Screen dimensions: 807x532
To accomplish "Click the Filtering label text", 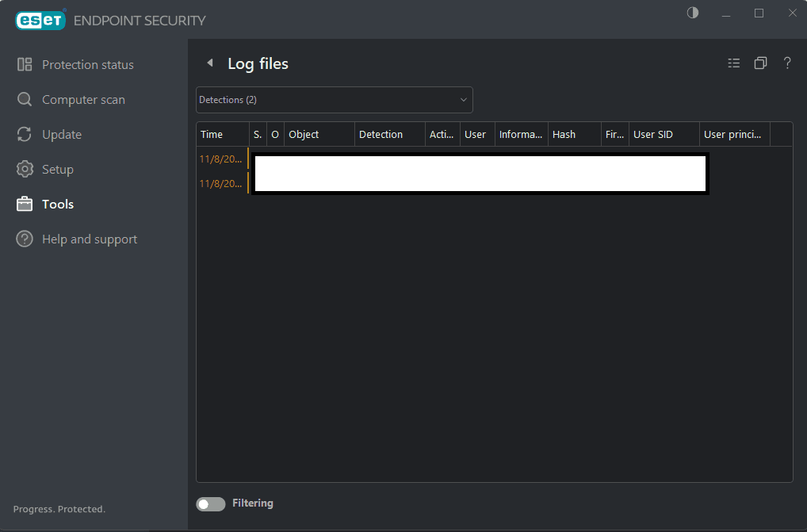I will click(253, 503).
